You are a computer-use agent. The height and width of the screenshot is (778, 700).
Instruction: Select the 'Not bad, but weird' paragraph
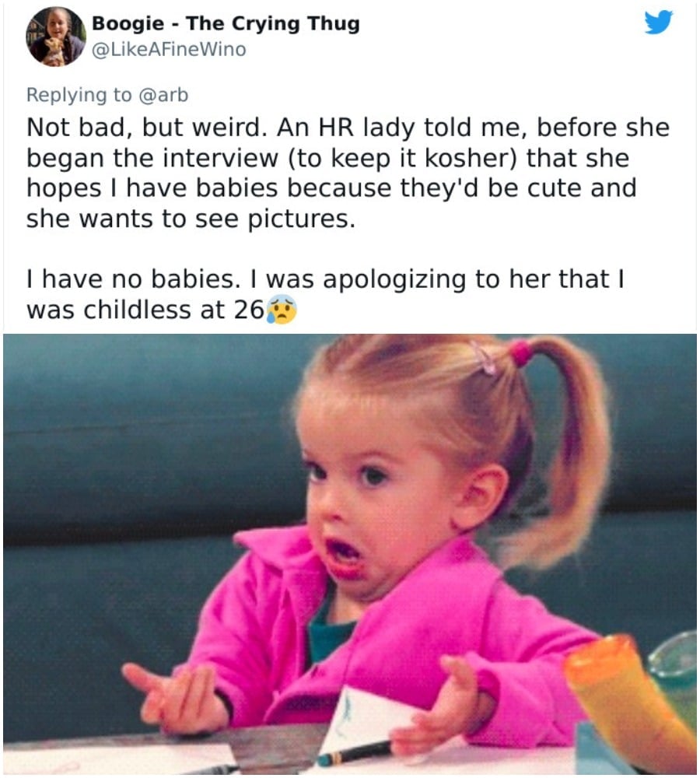click(348, 173)
